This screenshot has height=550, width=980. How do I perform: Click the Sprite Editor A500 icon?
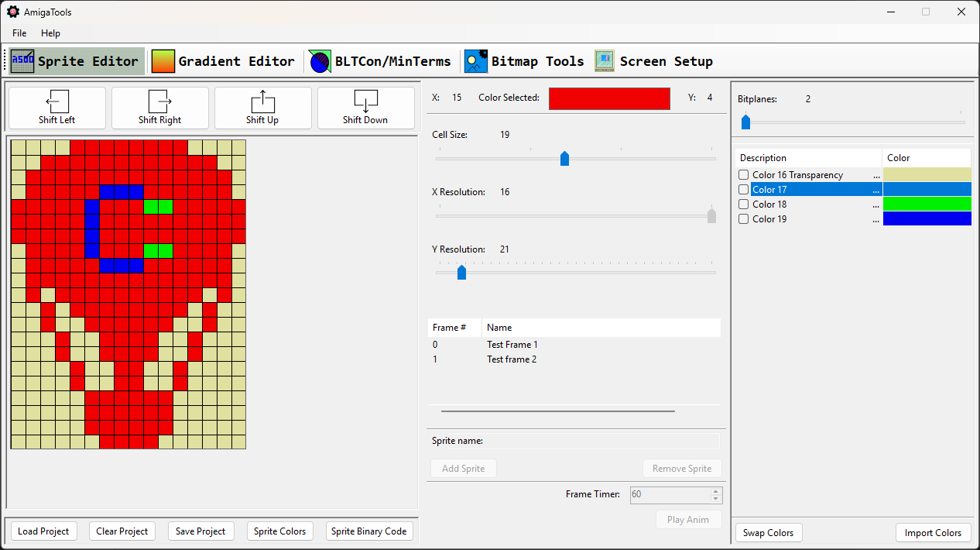[22, 61]
